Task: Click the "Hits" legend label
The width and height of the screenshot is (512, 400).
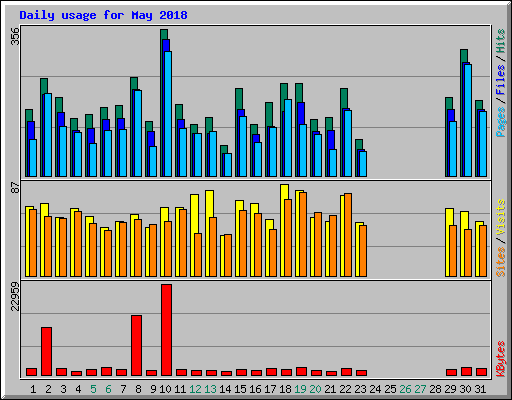Action: [x=500, y=41]
